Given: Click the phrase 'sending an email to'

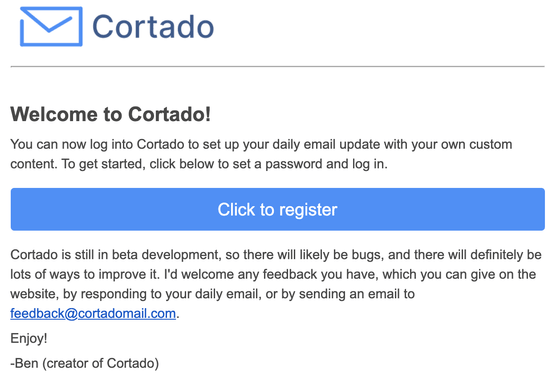Looking at the screenshot, I should pyautogui.click(x=357, y=294).
